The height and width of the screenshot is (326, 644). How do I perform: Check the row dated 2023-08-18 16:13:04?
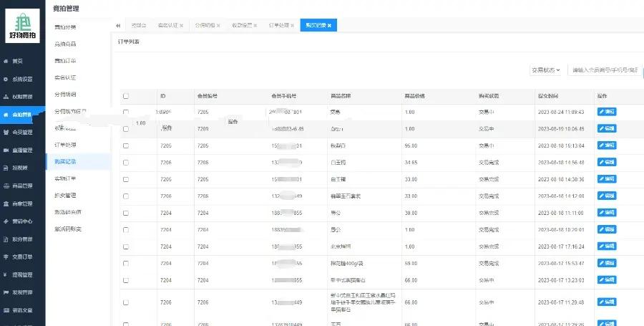point(126,145)
